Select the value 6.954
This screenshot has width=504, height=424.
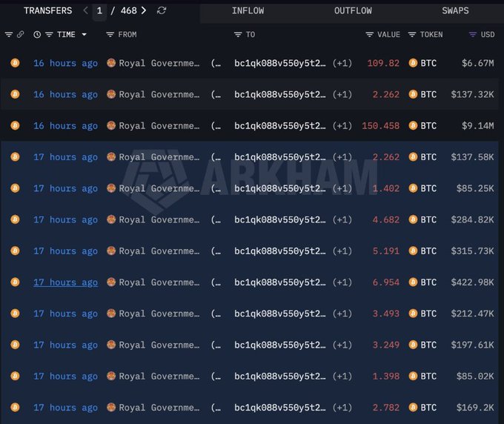(386, 282)
